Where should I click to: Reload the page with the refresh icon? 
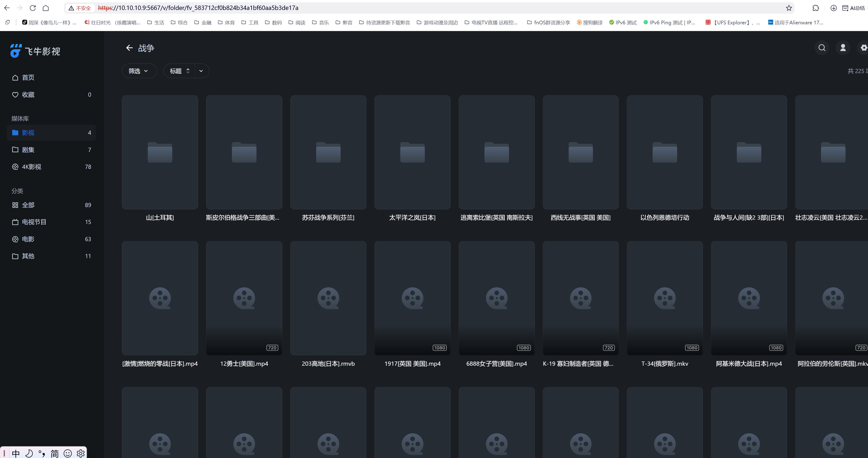[x=33, y=8]
